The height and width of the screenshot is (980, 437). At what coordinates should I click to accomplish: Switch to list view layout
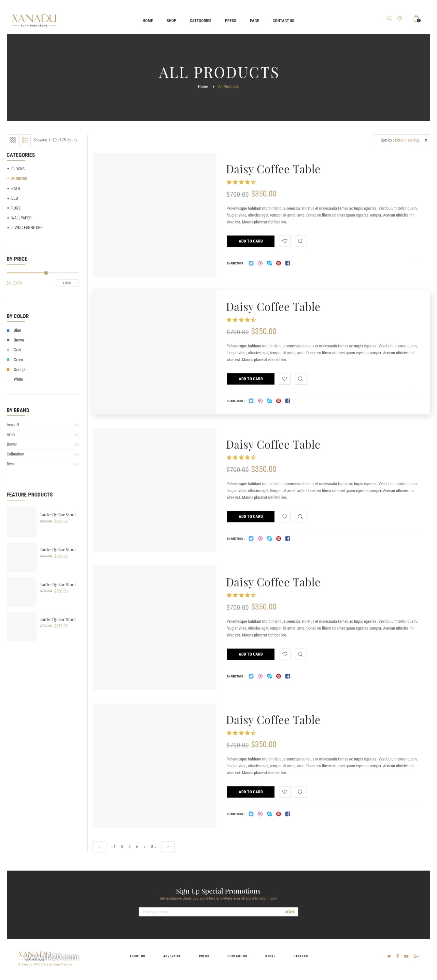[x=25, y=140]
